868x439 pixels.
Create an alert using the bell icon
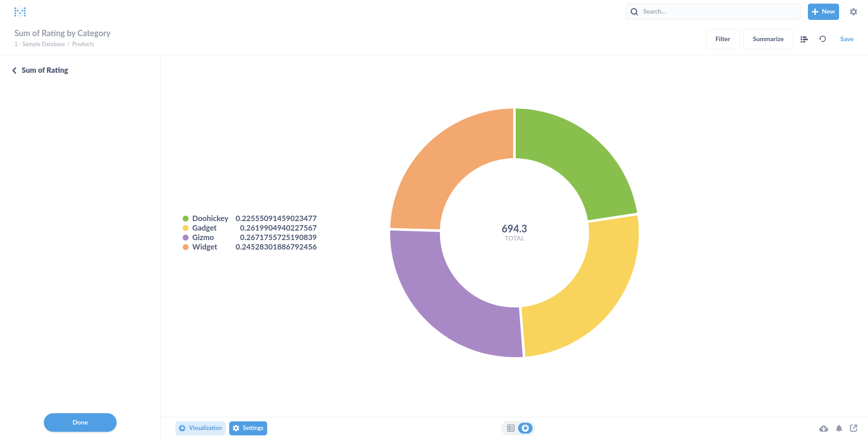coord(840,428)
